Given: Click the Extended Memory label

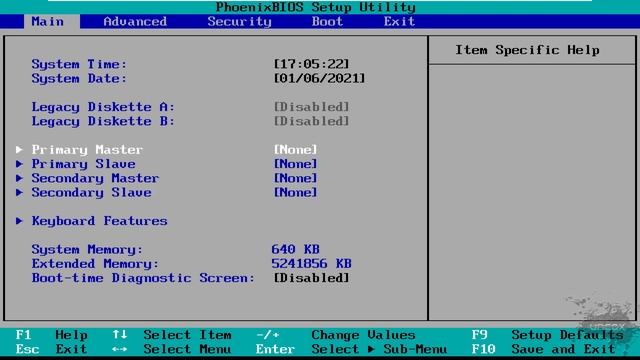Looking at the screenshot, I should pyautogui.click(x=95, y=264).
